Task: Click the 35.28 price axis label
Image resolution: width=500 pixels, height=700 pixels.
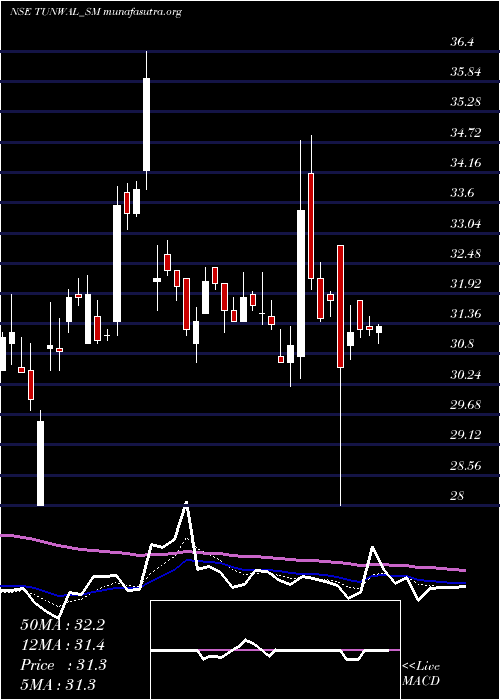Action: [466, 102]
